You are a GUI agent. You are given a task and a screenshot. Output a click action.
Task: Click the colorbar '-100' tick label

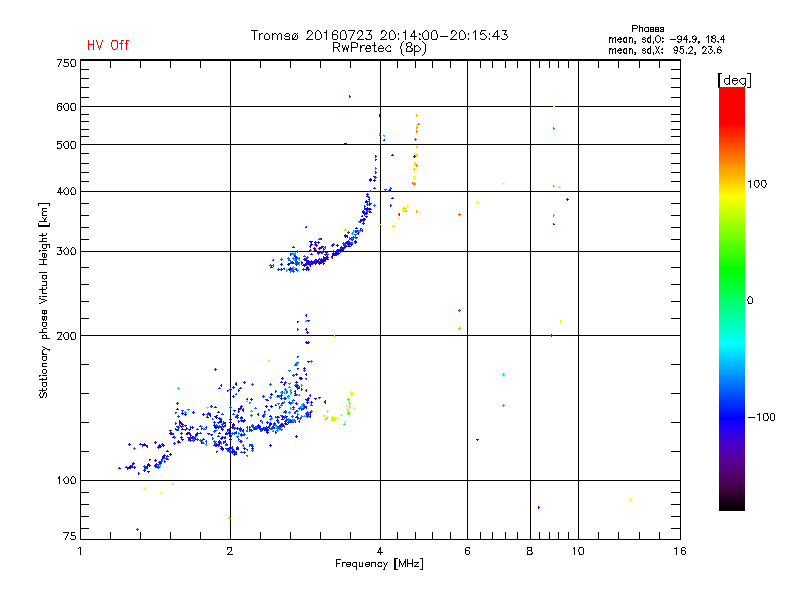coord(761,417)
